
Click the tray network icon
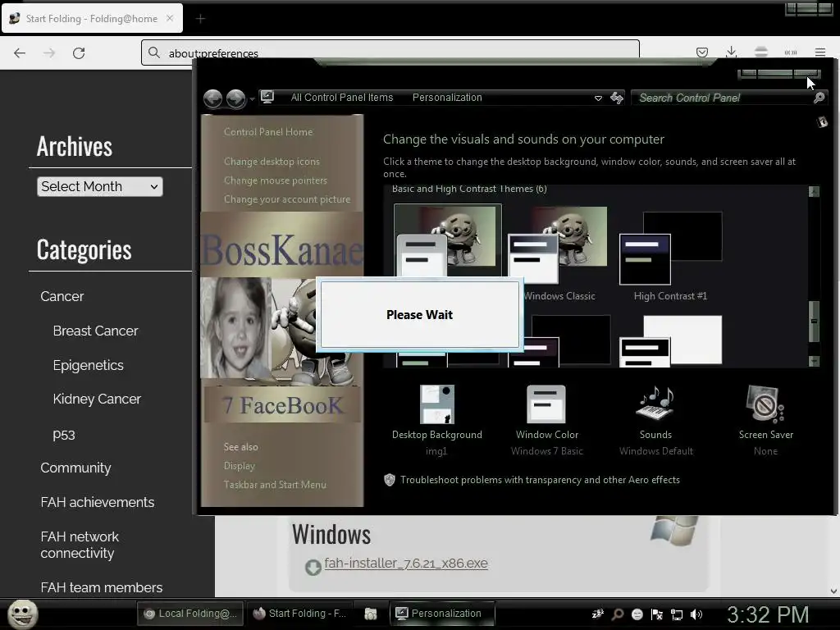tap(677, 614)
